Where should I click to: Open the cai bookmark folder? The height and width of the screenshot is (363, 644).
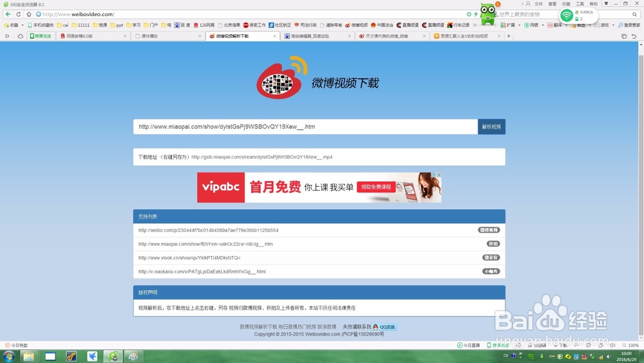(x=63, y=25)
